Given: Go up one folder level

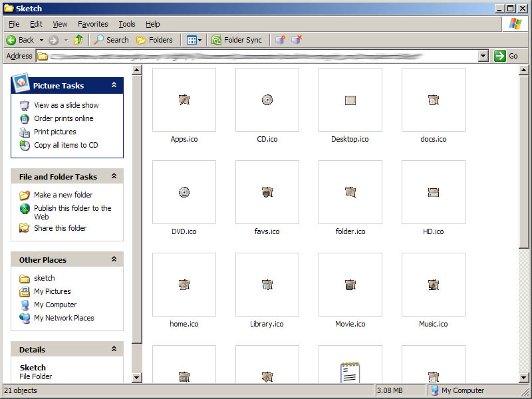Looking at the screenshot, I should [x=78, y=39].
